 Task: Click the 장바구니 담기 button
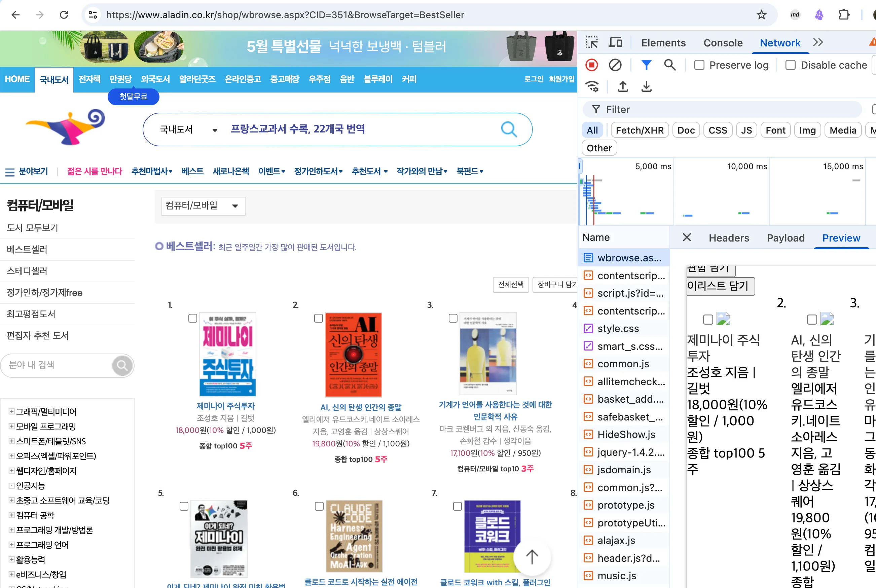pos(555,285)
